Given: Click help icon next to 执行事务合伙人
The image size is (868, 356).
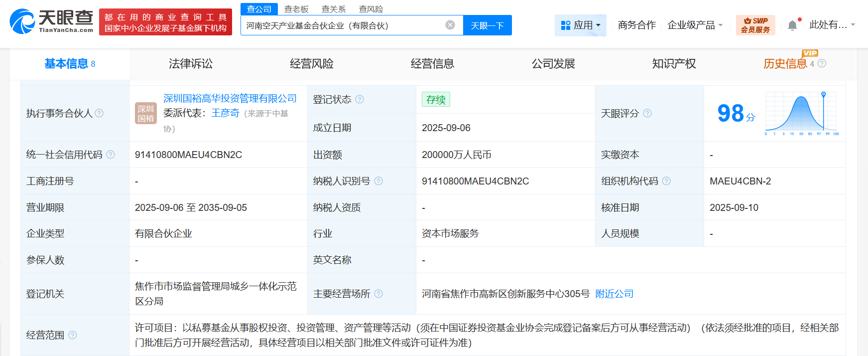Looking at the screenshot, I should 99,113.
